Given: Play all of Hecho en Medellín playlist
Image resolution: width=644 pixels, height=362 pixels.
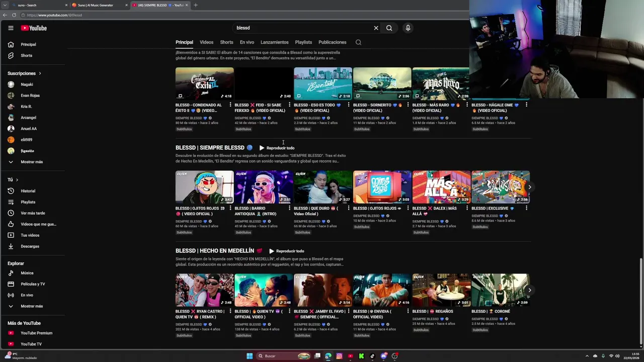Looking at the screenshot, I should pos(286,251).
